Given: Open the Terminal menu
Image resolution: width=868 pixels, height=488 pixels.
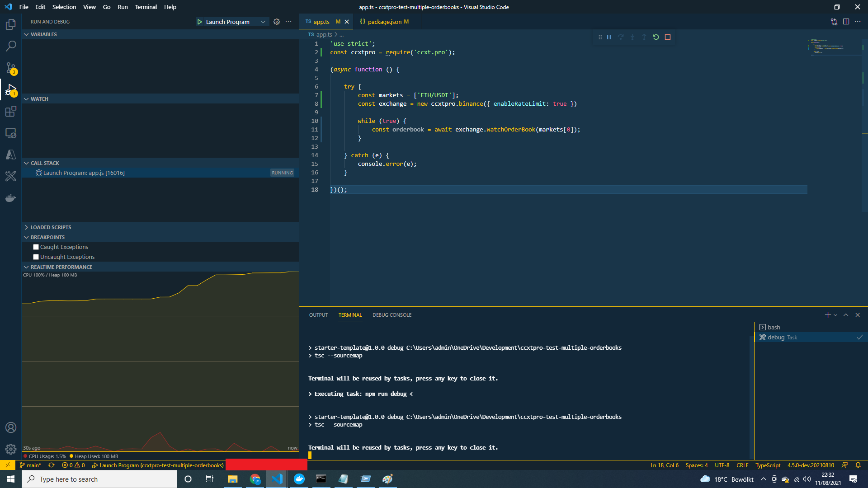Looking at the screenshot, I should [x=146, y=7].
